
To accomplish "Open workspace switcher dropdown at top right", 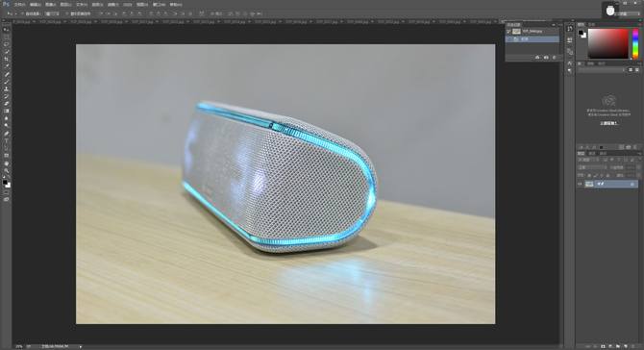I will [627, 13].
